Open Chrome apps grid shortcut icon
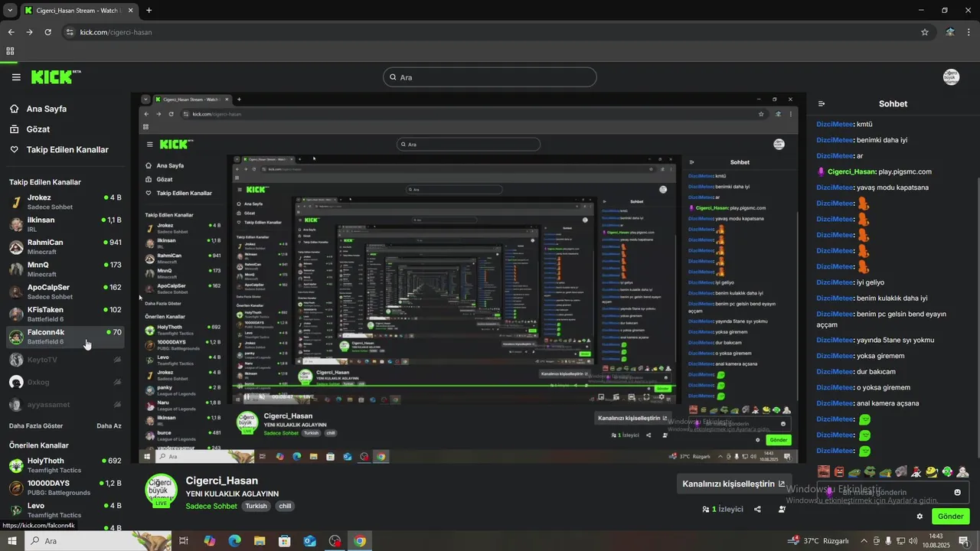 [10, 51]
